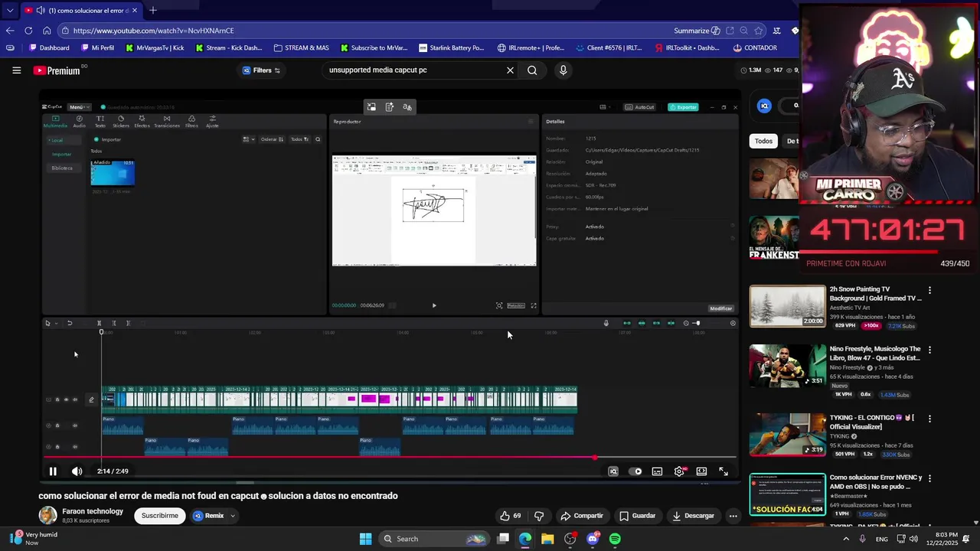Open ENG language switcher in tray
The height and width of the screenshot is (551, 980).
882,539
